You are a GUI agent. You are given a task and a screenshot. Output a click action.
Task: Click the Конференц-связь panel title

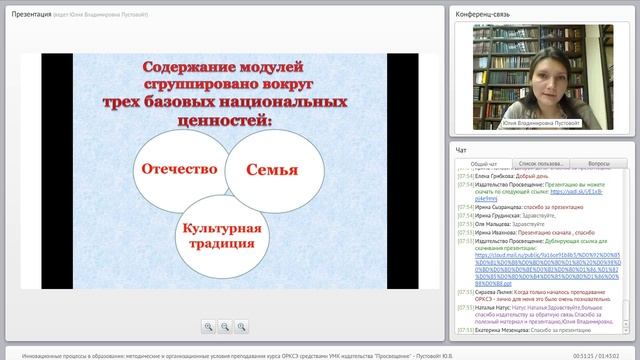(482, 14)
